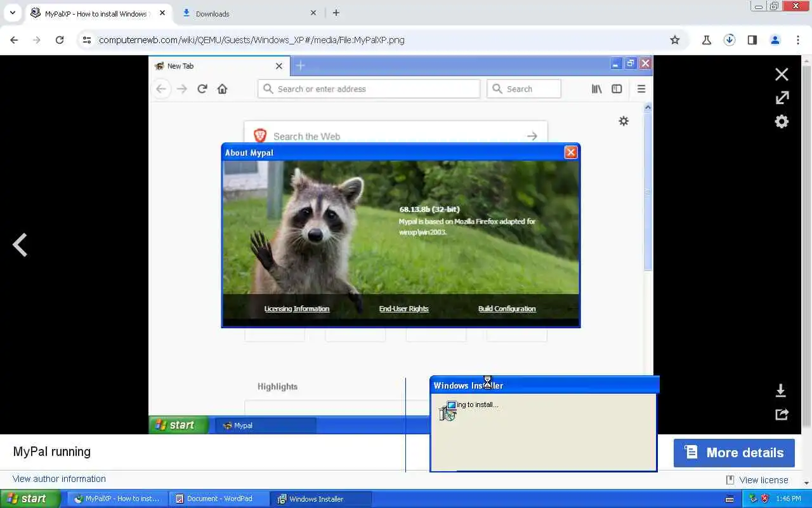Switch to the MyPalXP browser tab

[97, 13]
